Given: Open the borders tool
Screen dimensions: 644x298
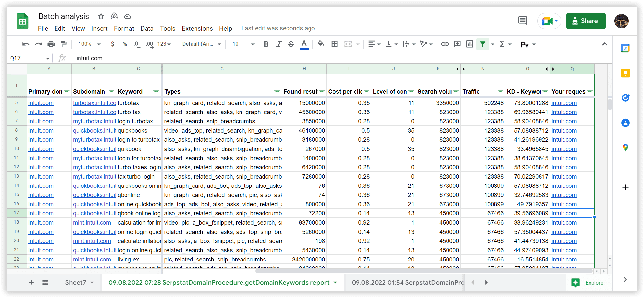Looking at the screenshot, I should pyautogui.click(x=334, y=44).
